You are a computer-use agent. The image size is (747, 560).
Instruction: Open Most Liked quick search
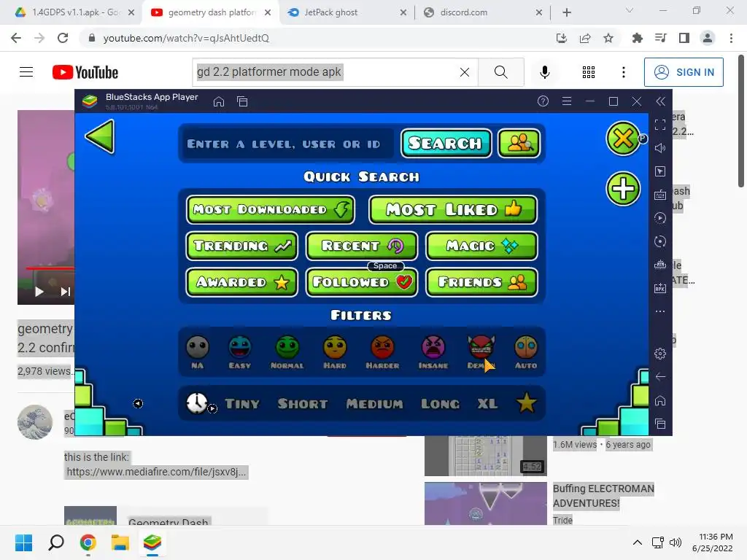tap(453, 209)
